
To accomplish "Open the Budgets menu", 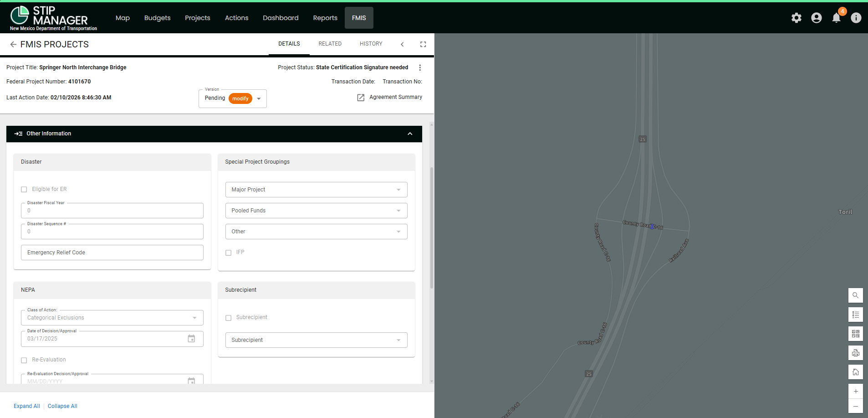I will pyautogui.click(x=157, y=18).
